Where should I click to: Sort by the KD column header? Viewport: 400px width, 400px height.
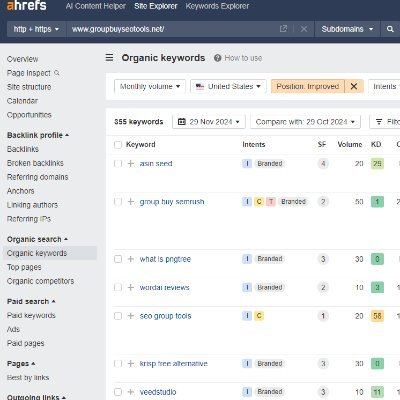tap(376, 144)
